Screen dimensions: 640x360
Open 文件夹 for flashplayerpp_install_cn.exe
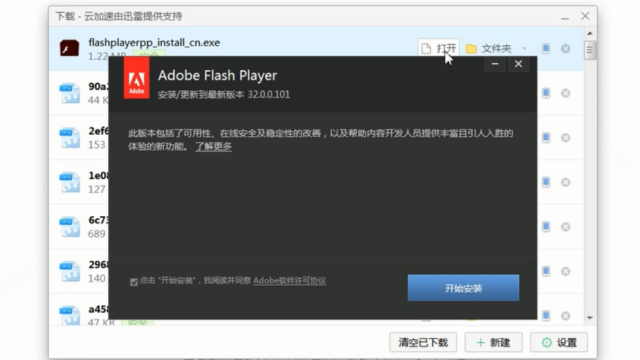click(x=489, y=49)
